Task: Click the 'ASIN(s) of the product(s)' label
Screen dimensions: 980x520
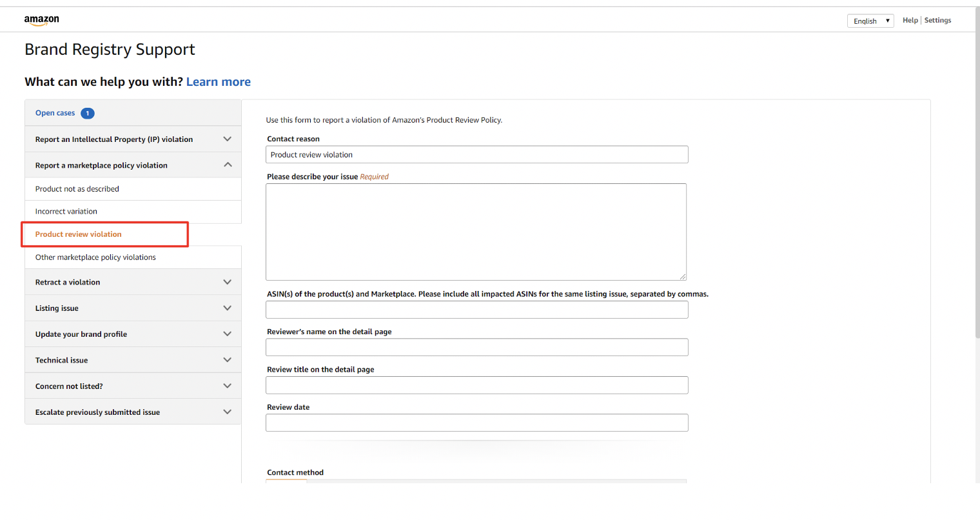Action: pyautogui.click(x=487, y=294)
